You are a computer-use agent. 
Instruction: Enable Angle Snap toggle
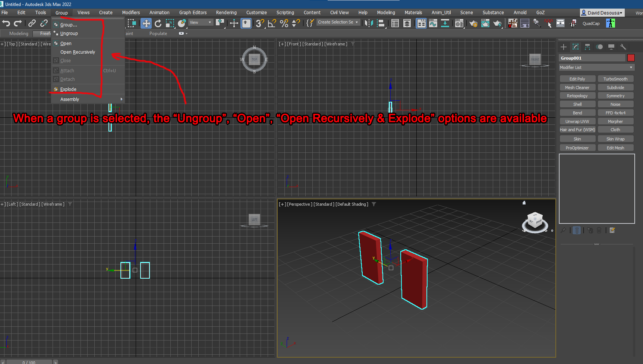coord(271,23)
